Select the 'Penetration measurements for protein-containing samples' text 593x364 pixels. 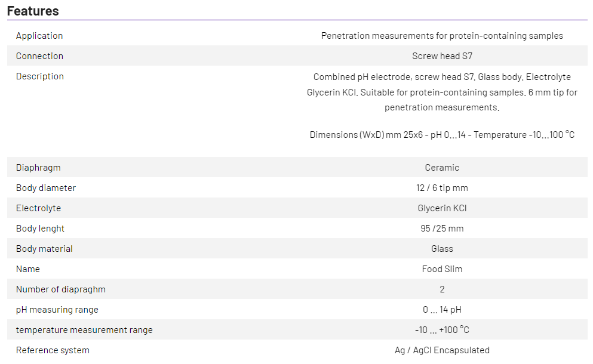coord(442,36)
